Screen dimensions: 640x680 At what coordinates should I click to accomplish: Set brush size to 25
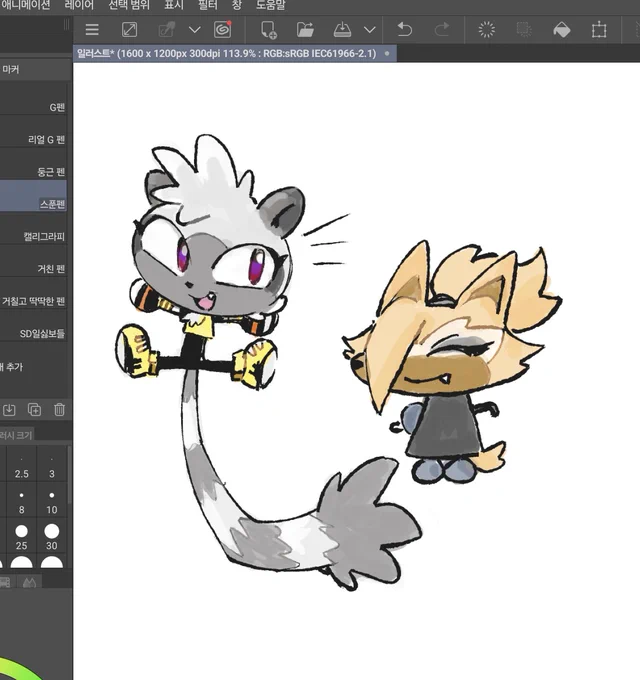(x=22, y=536)
